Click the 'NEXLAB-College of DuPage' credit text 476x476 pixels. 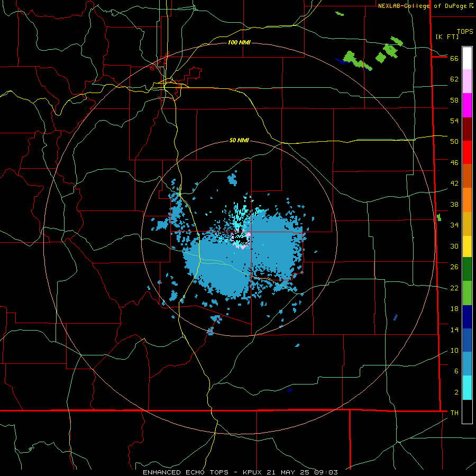[423, 6]
